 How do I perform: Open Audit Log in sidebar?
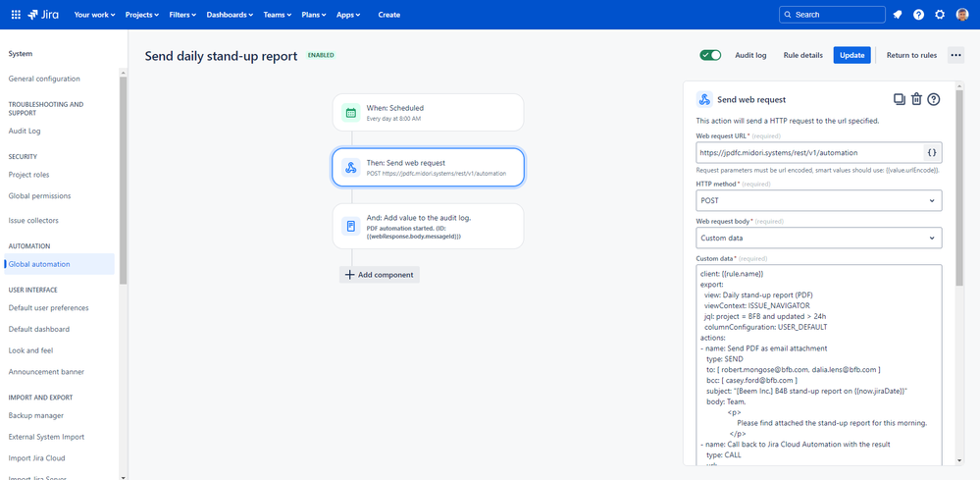point(25,131)
